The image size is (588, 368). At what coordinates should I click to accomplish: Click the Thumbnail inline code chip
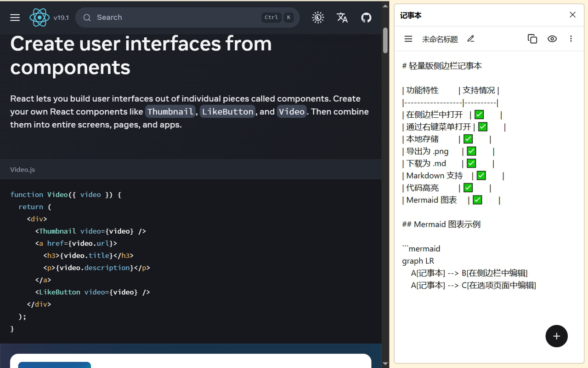(x=170, y=112)
